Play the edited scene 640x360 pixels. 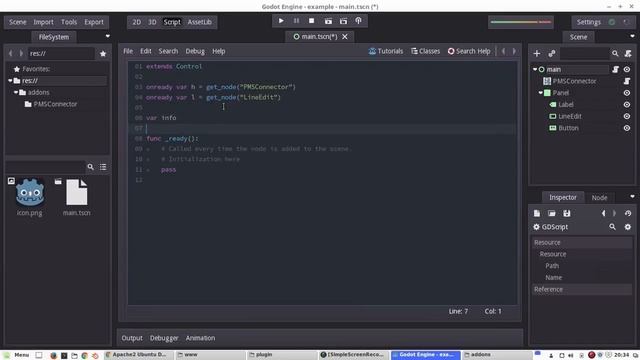328,21
